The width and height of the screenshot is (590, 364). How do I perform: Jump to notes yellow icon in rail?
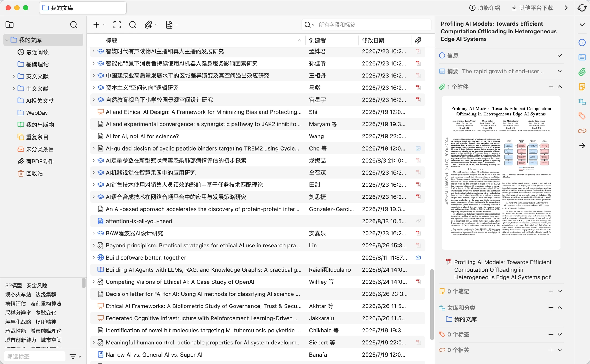pyautogui.click(x=582, y=87)
